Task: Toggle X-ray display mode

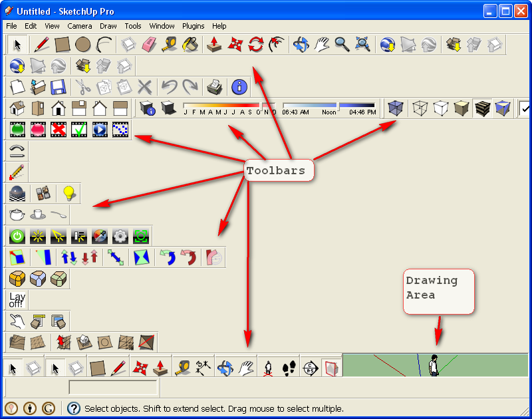Action: click(396, 108)
